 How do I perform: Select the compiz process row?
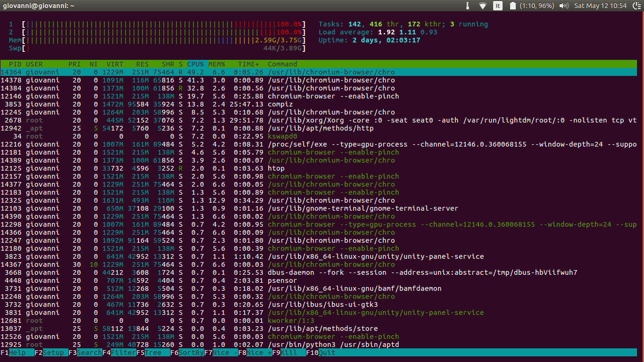(x=280, y=104)
